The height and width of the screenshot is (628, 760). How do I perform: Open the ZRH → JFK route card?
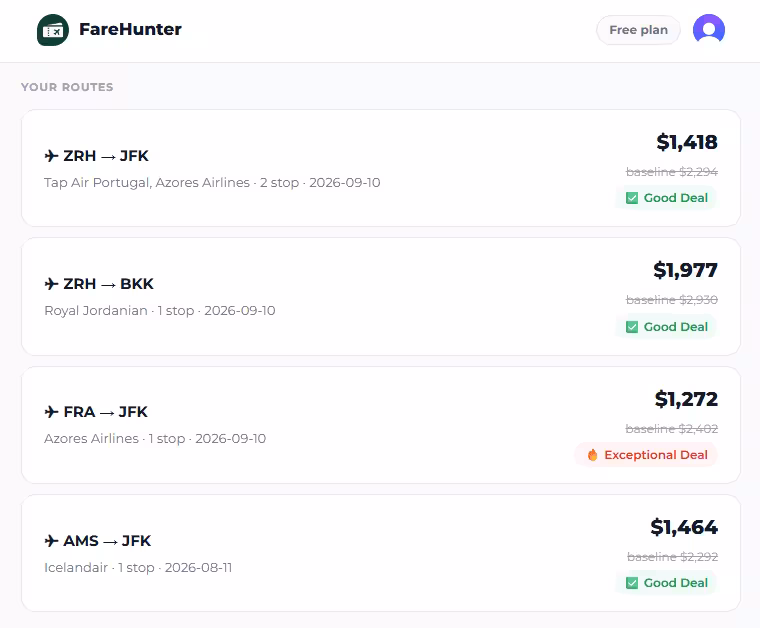click(x=381, y=168)
